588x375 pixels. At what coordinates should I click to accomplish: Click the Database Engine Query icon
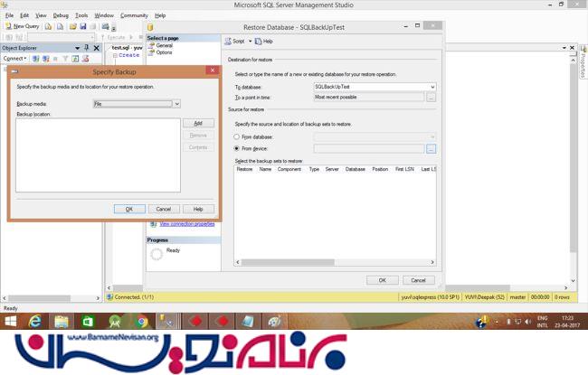coord(48,26)
